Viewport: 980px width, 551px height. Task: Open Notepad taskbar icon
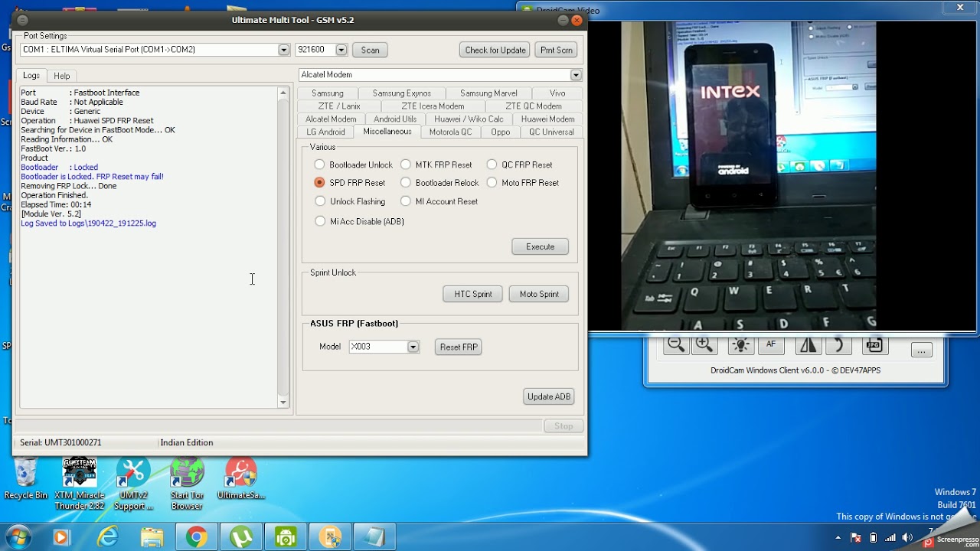(x=375, y=537)
